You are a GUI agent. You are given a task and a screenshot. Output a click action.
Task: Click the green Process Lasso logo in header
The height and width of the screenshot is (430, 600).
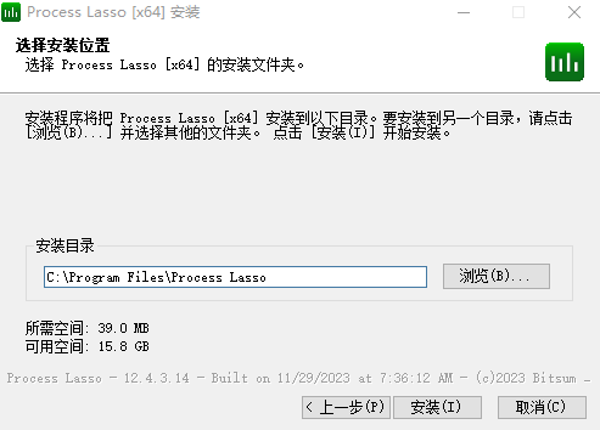[564, 62]
